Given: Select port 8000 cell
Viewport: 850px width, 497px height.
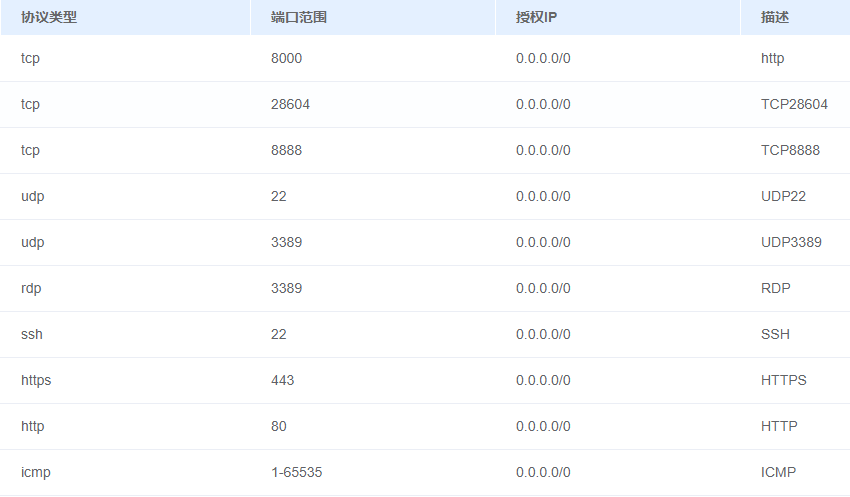Looking at the screenshot, I should (286, 58).
